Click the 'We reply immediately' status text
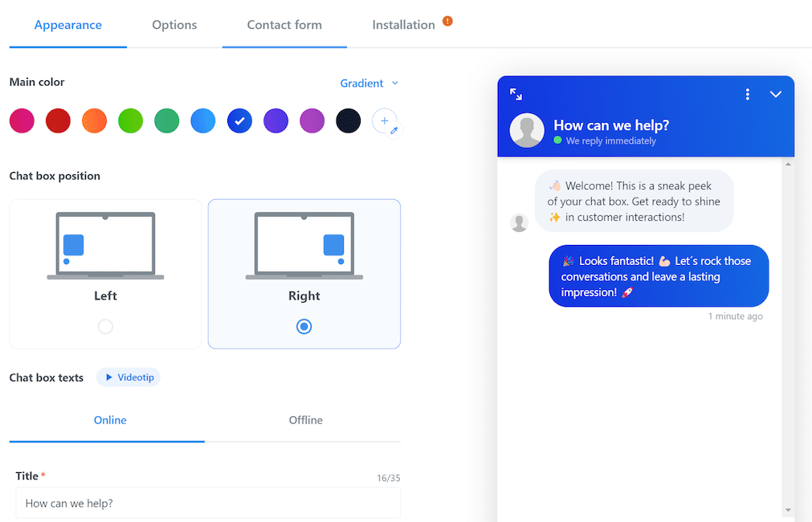Screen dimensions: 812x522 (x=610, y=141)
